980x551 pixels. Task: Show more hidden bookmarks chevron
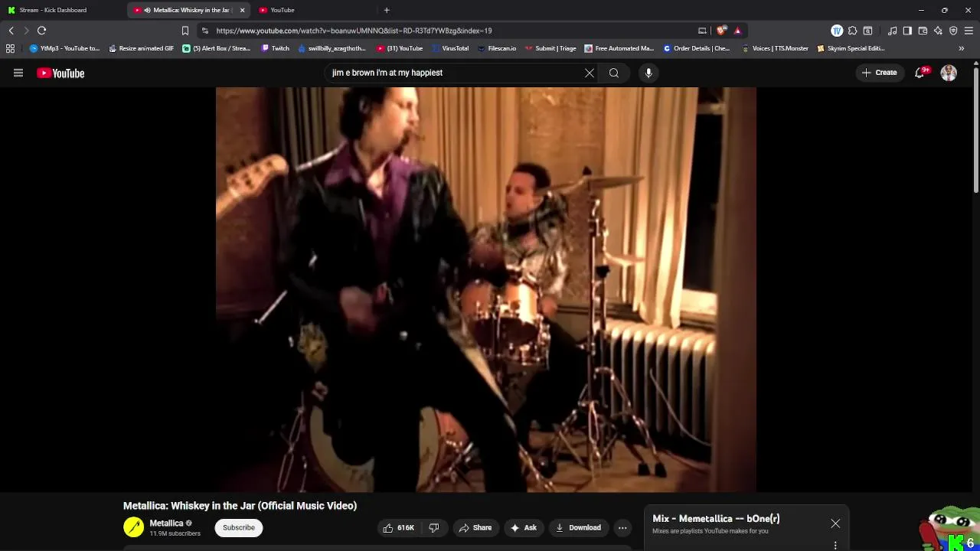tap(962, 48)
